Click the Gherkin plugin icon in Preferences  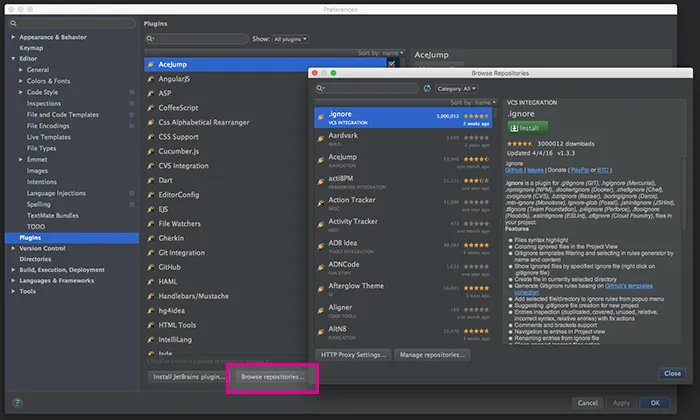tap(151, 238)
